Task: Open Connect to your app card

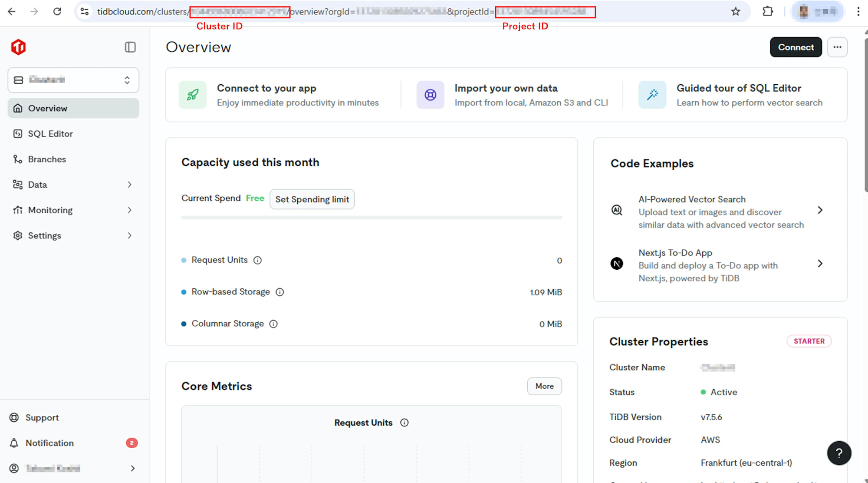Action: point(279,95)
